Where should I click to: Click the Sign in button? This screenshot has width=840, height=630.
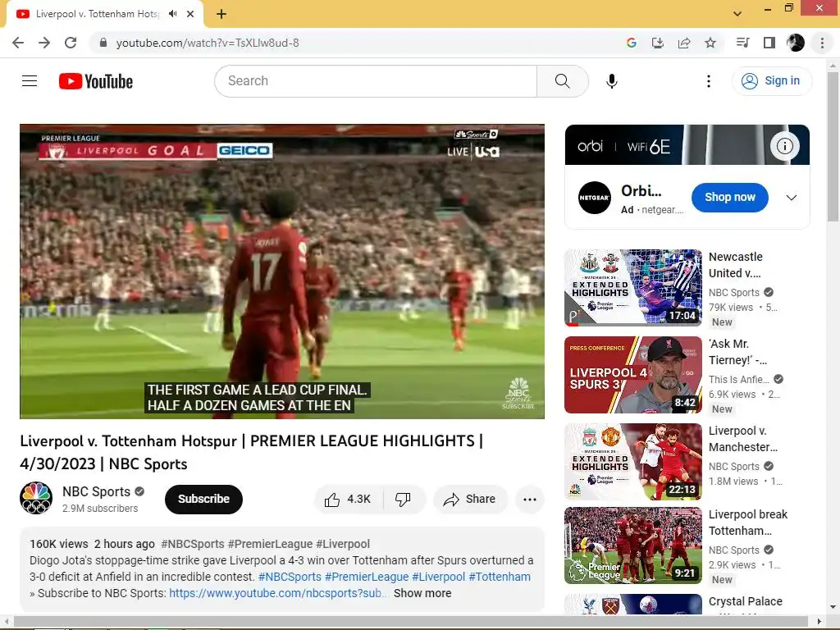(772, 81)
